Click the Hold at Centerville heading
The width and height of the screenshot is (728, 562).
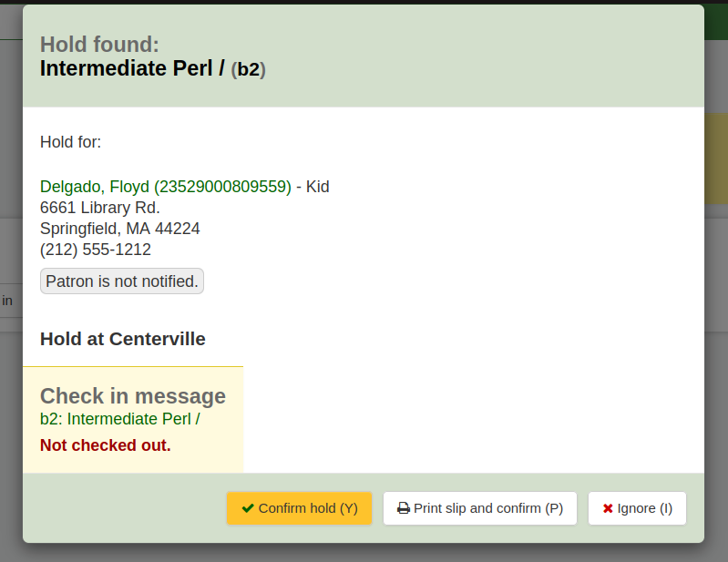coord(123,339)
